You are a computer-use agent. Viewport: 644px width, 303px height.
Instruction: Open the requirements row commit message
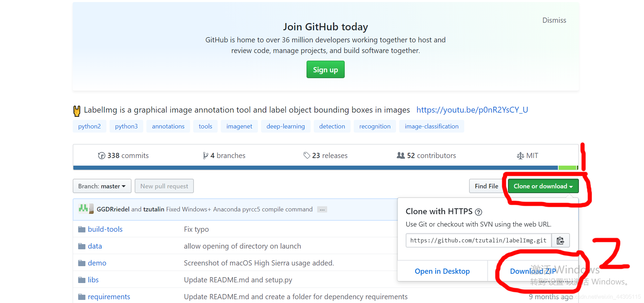click(296, 297)
